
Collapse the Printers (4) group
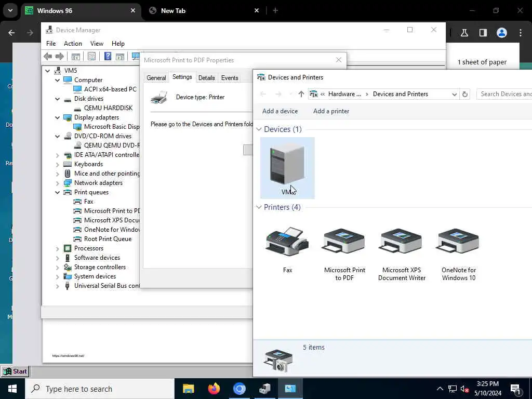pos(259,207)
